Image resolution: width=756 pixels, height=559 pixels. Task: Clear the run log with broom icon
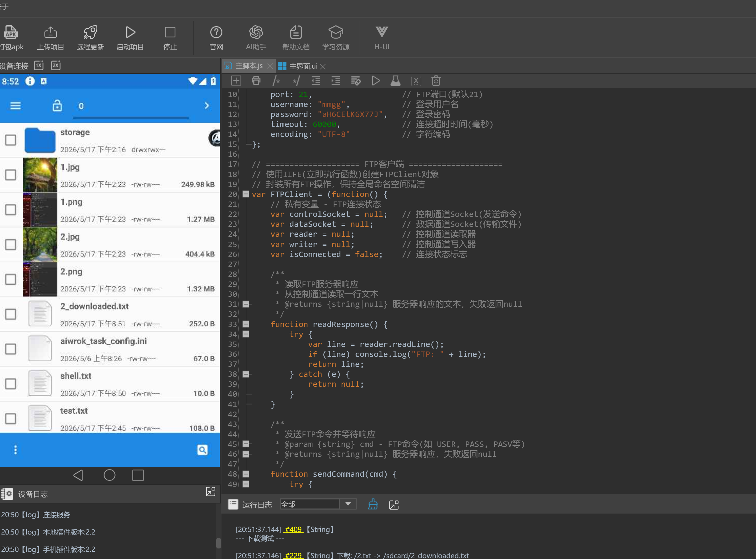(x=373, y=504)
